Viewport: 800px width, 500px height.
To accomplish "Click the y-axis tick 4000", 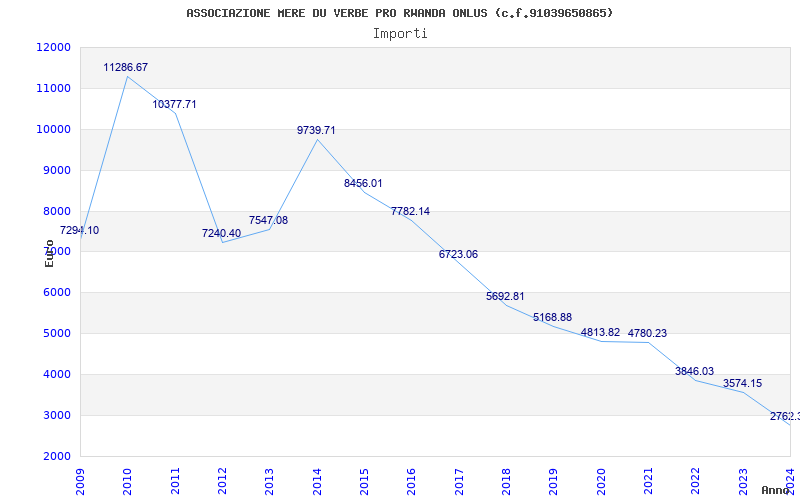I will point(56,374).
